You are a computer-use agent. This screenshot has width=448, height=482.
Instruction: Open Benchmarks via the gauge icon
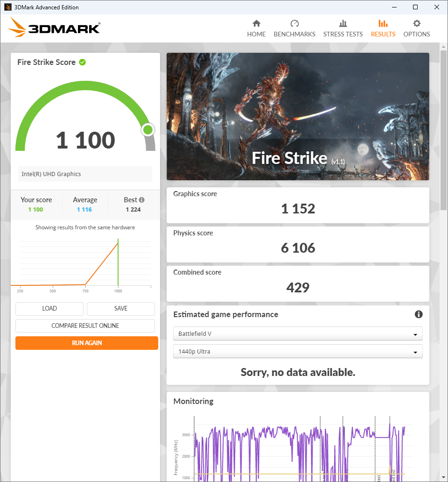(x=294, y=24)
